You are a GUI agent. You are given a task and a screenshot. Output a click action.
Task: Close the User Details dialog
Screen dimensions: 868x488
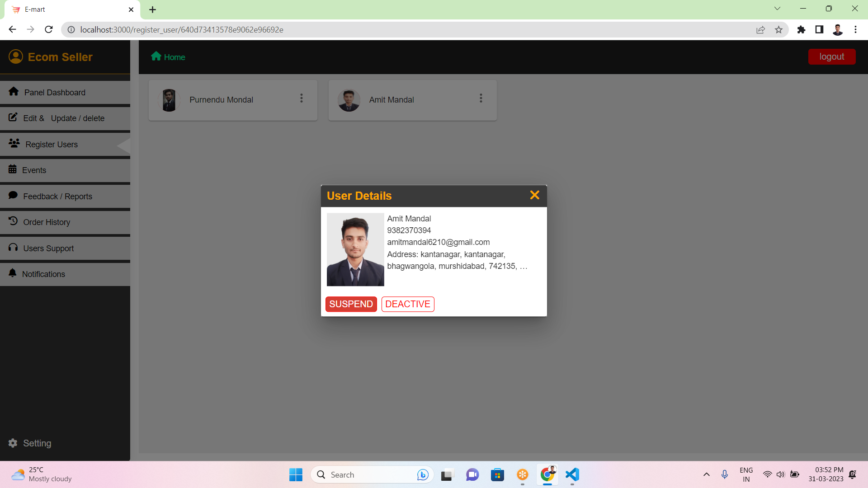(x=534, y=195)
